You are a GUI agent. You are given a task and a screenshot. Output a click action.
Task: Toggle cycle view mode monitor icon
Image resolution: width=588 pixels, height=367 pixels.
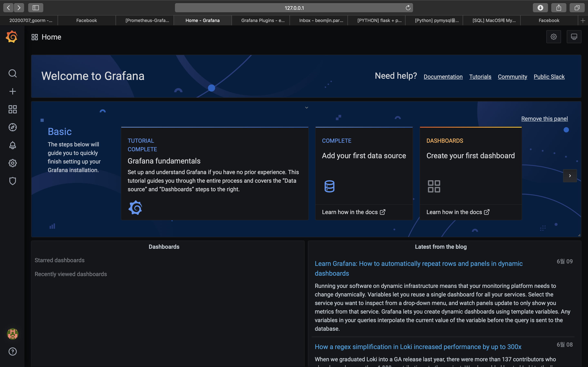coord(574,37)
